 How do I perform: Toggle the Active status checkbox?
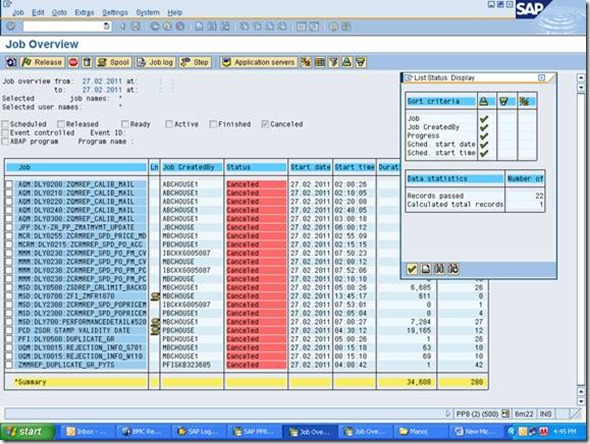[x=169, y=124]
